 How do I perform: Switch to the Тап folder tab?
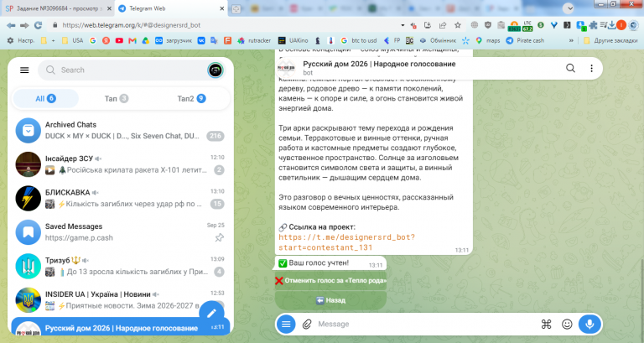[117, 99]
